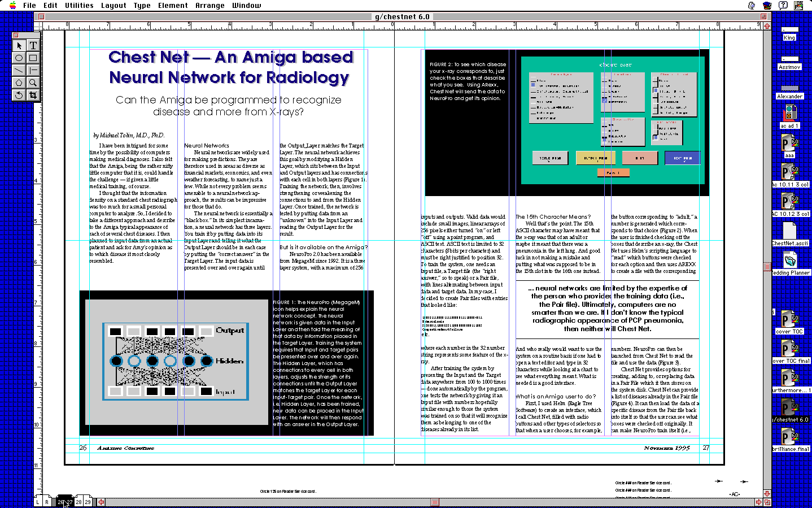The height and width of the screenshot is (508, 812).
Task: Pick the Constrained-line tool
Action: pyautogui.click(x=33, y=70)
